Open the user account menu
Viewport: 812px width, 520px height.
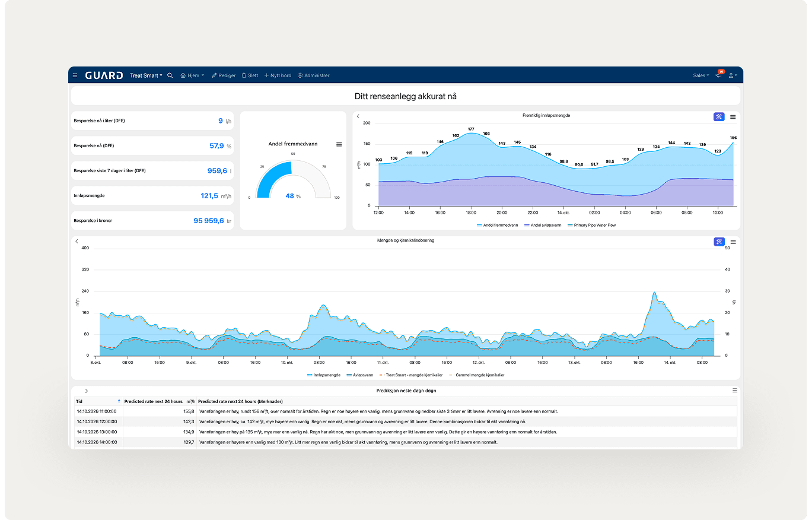coord(733,75)
